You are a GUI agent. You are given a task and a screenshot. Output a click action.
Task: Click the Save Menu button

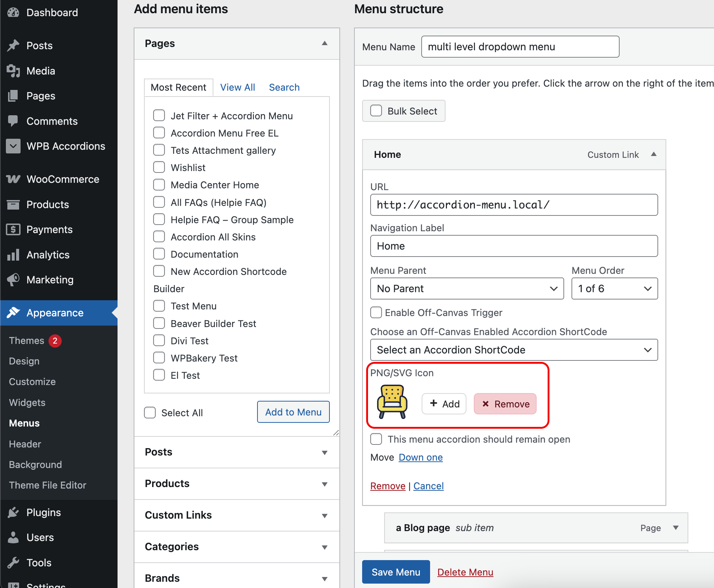(396, 572)
